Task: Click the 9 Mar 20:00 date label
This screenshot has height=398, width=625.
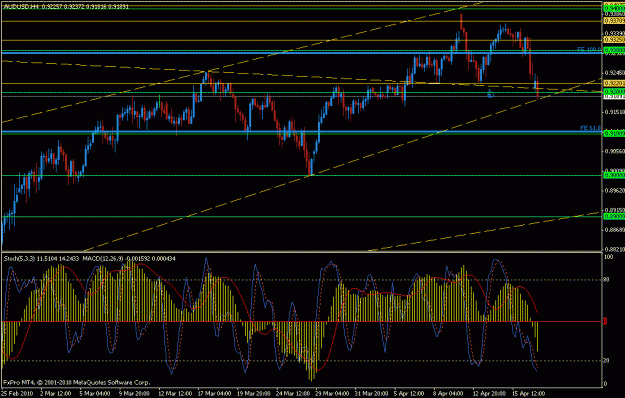Action: coord(134,394)
